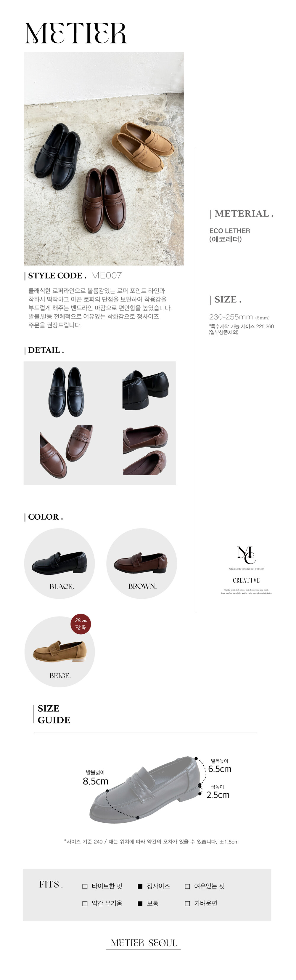Screen dimensions: 296x980
Task: Click the black loafer heel detail image
Action: tap(145, 390)
